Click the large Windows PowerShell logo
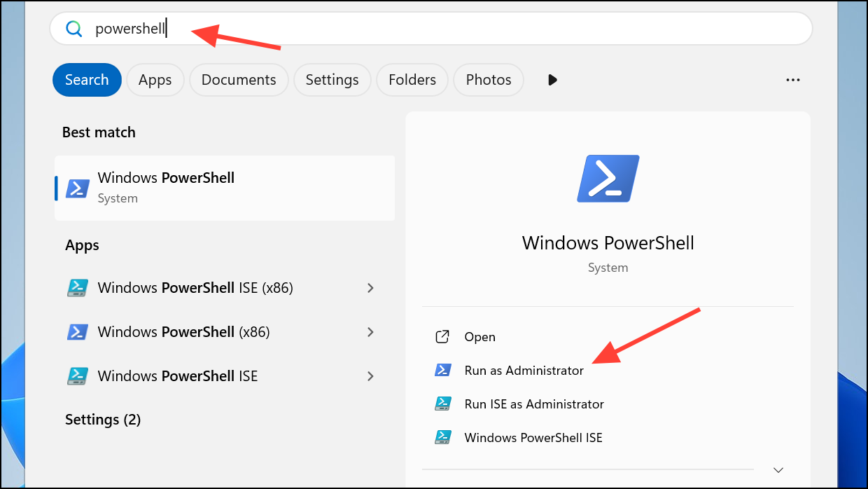This screenshot has height=489, width=868. 608,179
